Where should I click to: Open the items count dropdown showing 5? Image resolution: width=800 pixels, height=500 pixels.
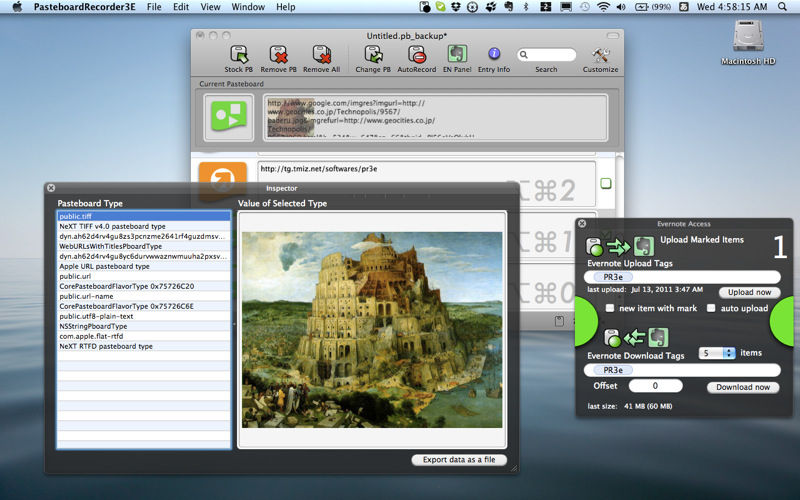click(717, 353)
